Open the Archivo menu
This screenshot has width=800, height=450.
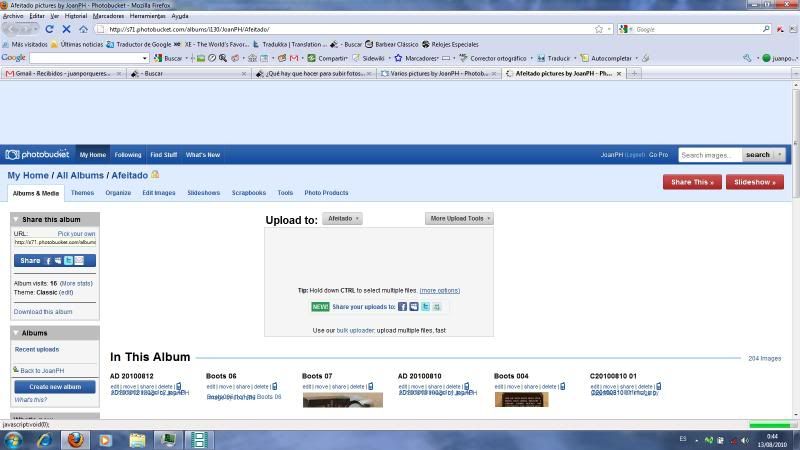[13, 16]
